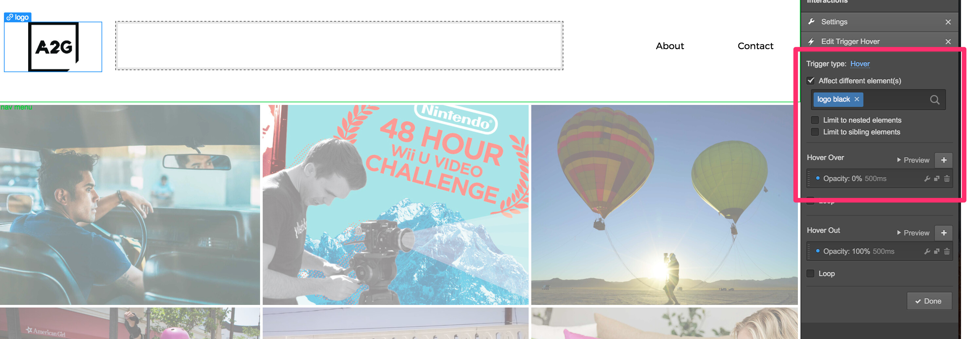980x339 pixels.
Task: Search elements with the magnifier icon
Action: [x=934, y=100]
